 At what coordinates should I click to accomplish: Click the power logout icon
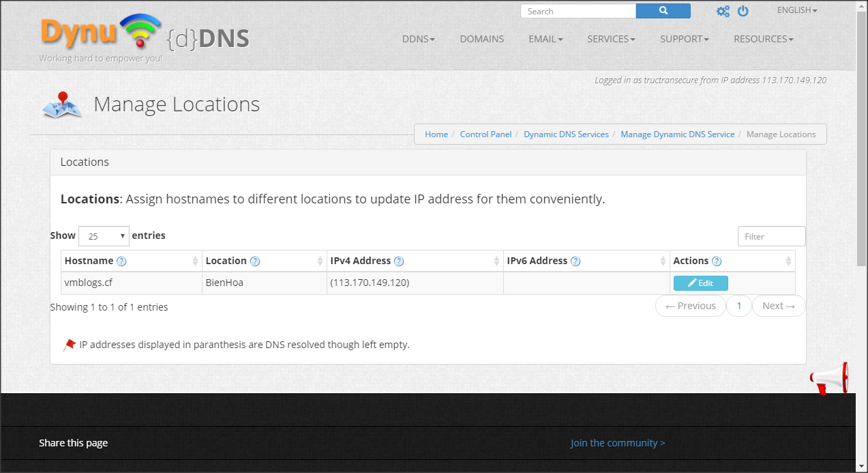tap(743, 11)
